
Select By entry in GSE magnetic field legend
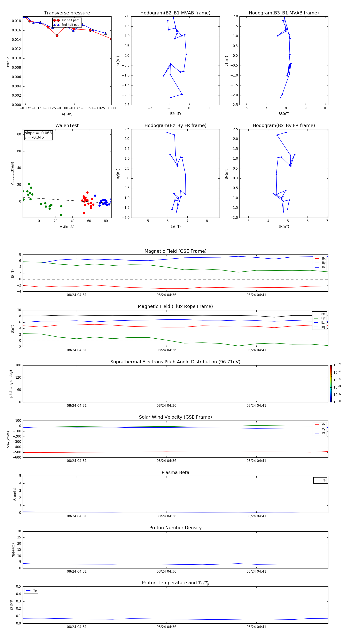coord(320,263)
